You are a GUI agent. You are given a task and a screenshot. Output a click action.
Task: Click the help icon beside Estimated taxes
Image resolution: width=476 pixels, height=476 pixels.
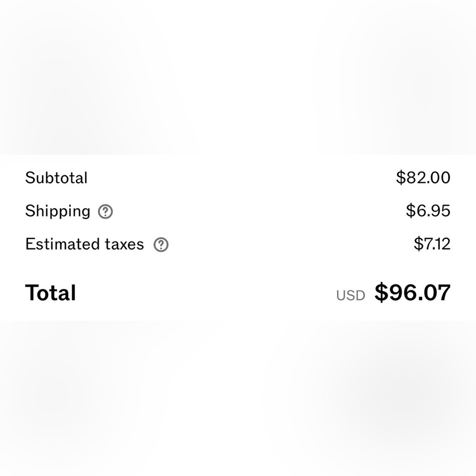click(x=161, y=245)
